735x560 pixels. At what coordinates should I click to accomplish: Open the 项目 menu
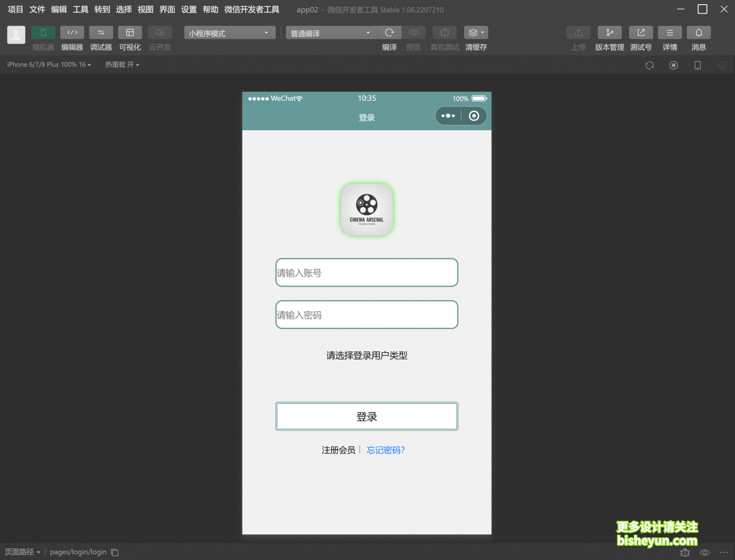pos(16,9)
